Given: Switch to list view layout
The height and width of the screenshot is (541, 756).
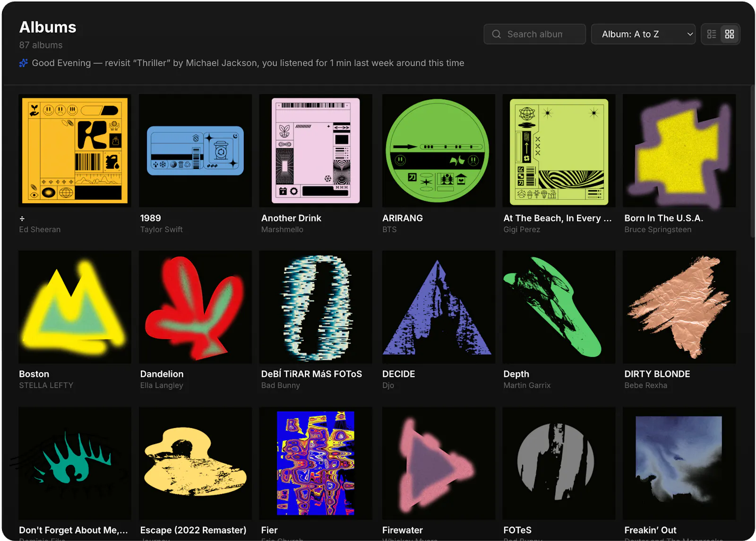Looking at the screenshot, I should 712,34.
